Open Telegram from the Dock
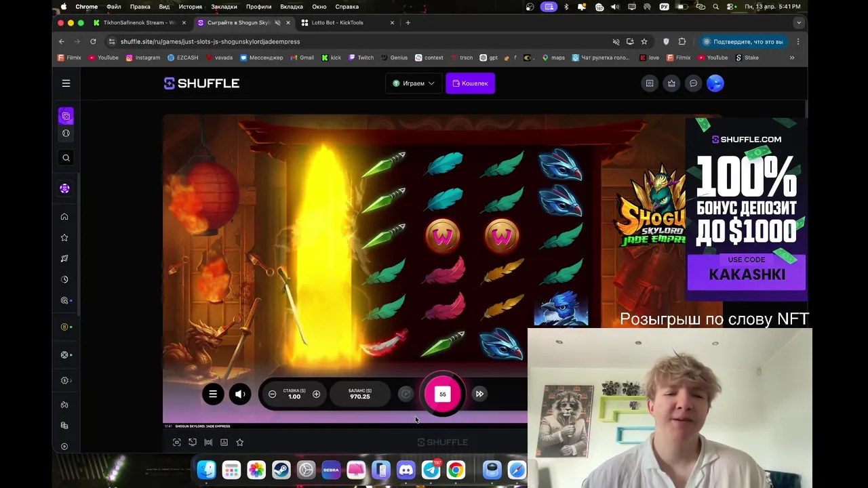 click(x=431, y=470)
